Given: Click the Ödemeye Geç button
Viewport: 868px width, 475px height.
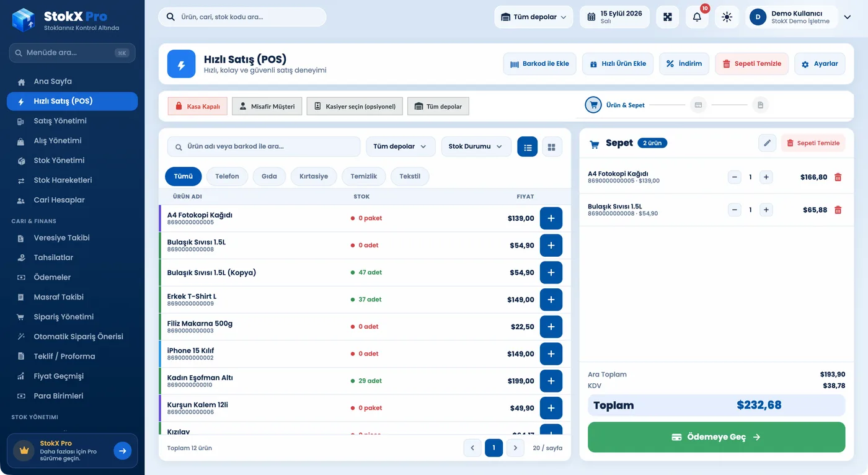Looking at the screenshot, I should point(716,437).
